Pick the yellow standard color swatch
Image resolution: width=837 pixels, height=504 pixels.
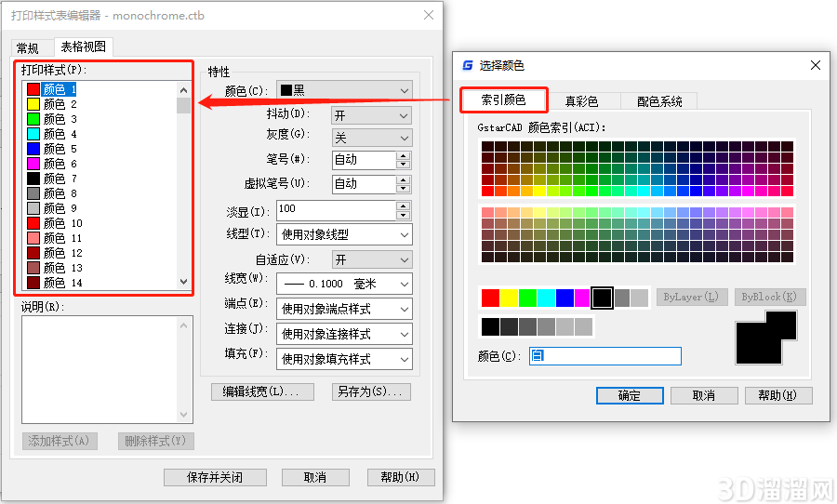(509, 298)
